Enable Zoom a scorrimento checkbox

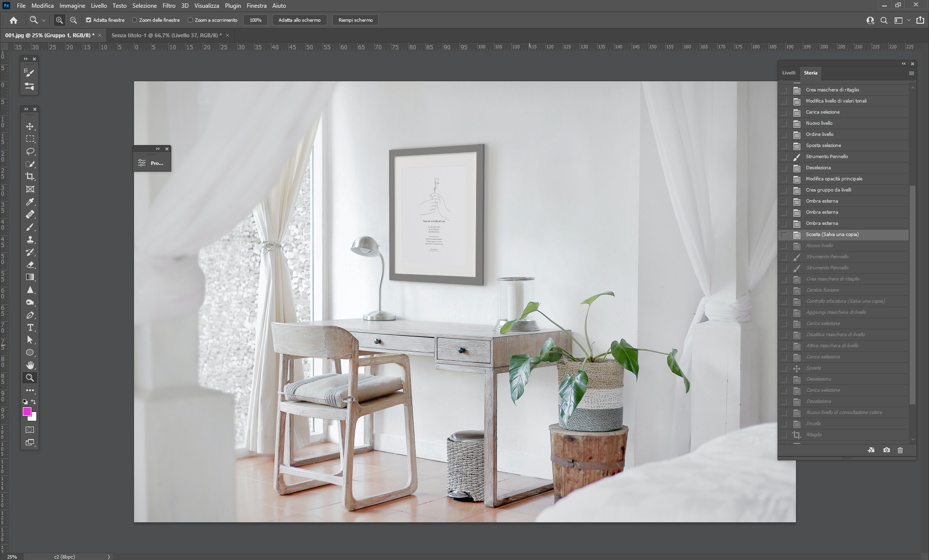point(190,20)
